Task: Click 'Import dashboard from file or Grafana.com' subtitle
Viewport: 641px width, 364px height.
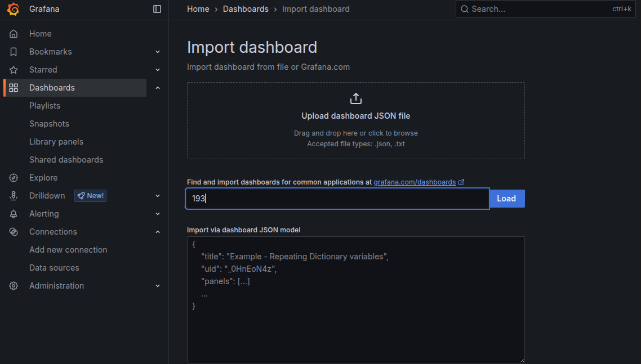Action: click(268, 67)
